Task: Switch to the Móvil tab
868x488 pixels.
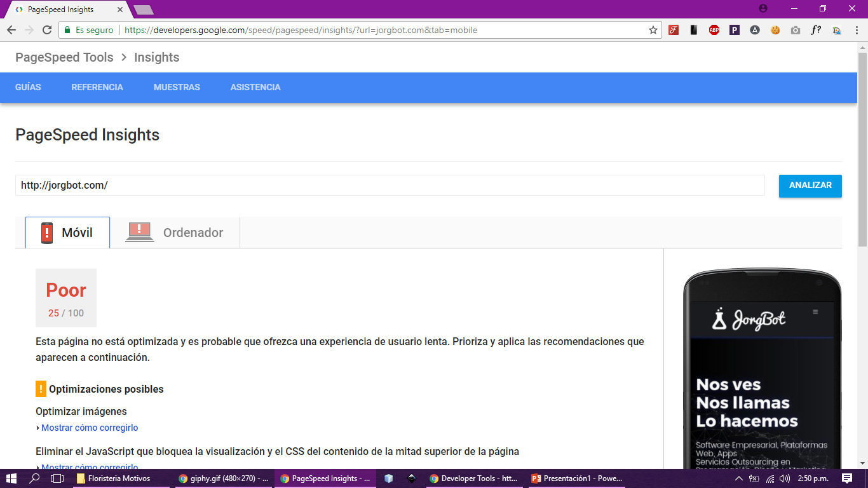Action: pyautogui.click(x=67, y=233)
